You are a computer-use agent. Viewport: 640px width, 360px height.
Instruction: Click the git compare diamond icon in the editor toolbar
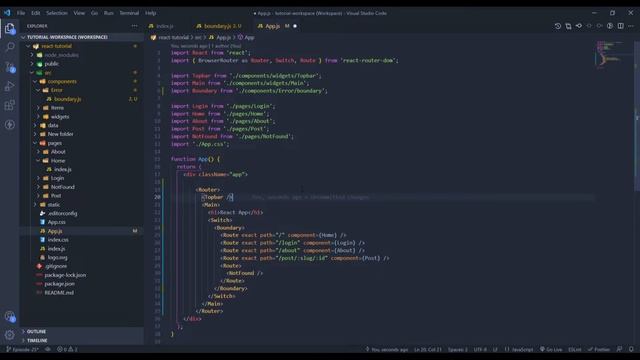[x=579, y=26]
